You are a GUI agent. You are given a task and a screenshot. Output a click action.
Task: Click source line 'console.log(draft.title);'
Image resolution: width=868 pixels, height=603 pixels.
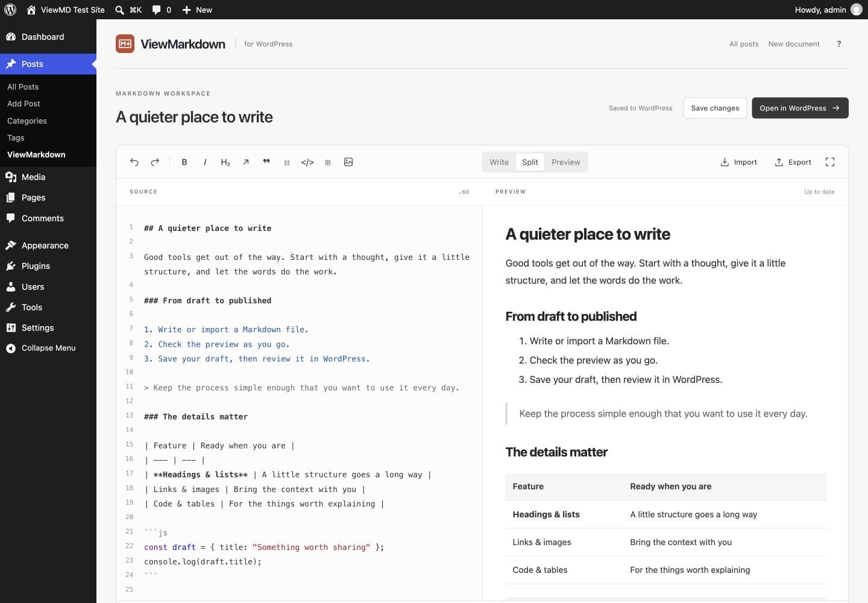[x=203, y=561]
